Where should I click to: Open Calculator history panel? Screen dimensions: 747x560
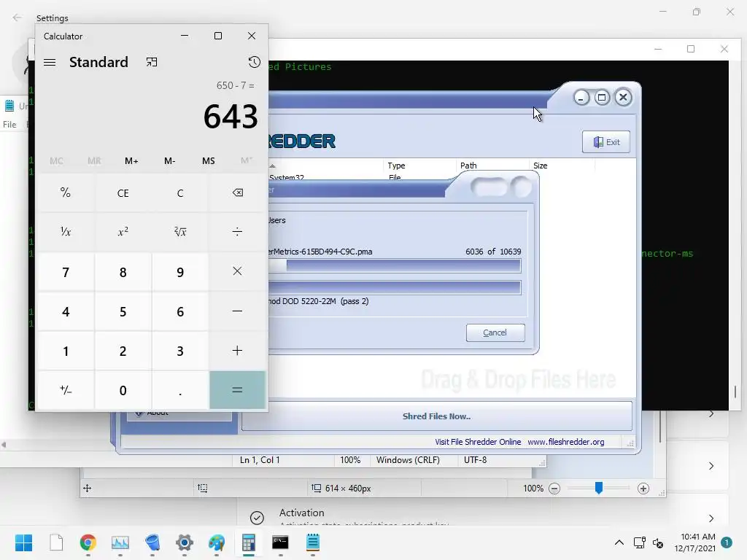point(254,62)
